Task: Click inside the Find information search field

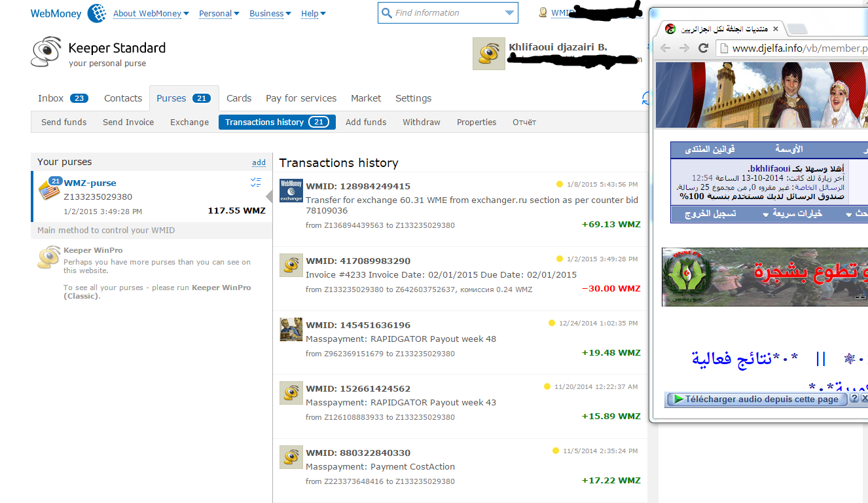Action: point(448,13)
